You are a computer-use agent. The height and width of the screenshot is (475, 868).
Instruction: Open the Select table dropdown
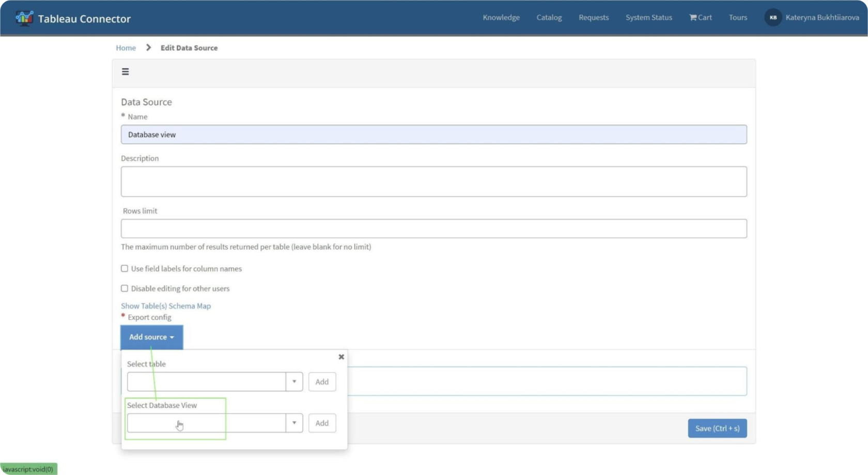294,381
